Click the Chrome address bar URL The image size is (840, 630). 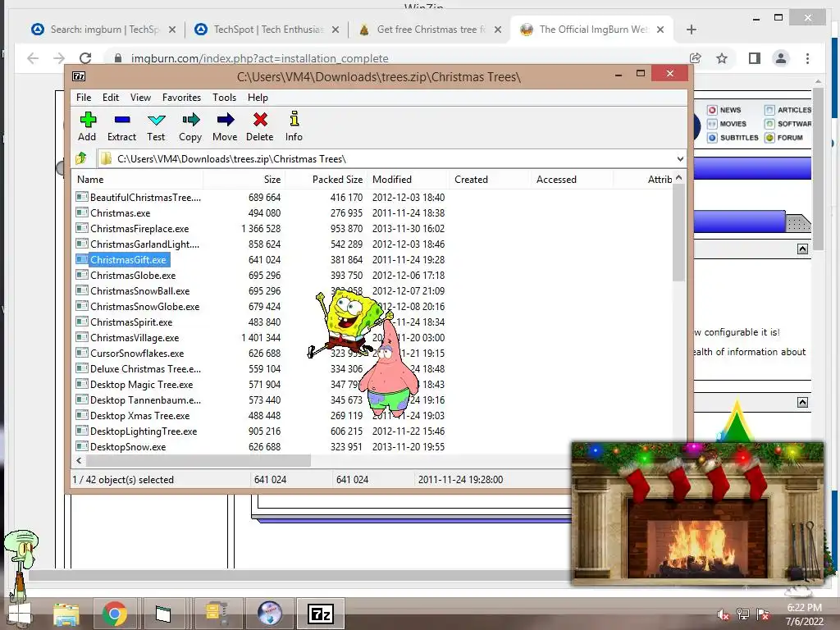coord(260,58)
